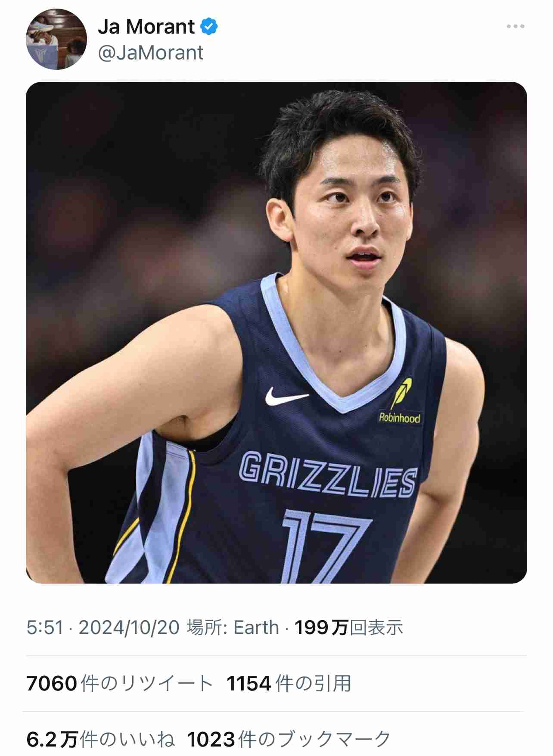Open the three-dot more options menu
Screen dimensions: 553x756
(516, 26)
